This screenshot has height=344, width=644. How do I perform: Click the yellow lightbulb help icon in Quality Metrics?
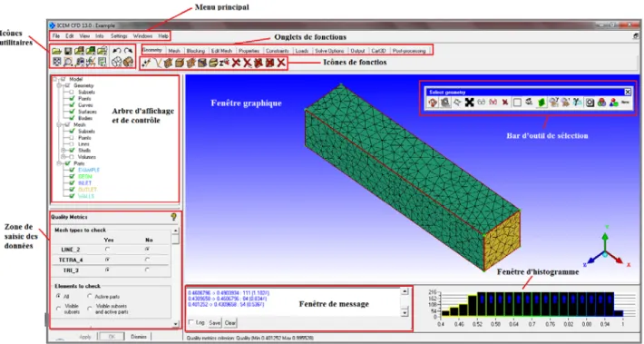coord(174,217)
